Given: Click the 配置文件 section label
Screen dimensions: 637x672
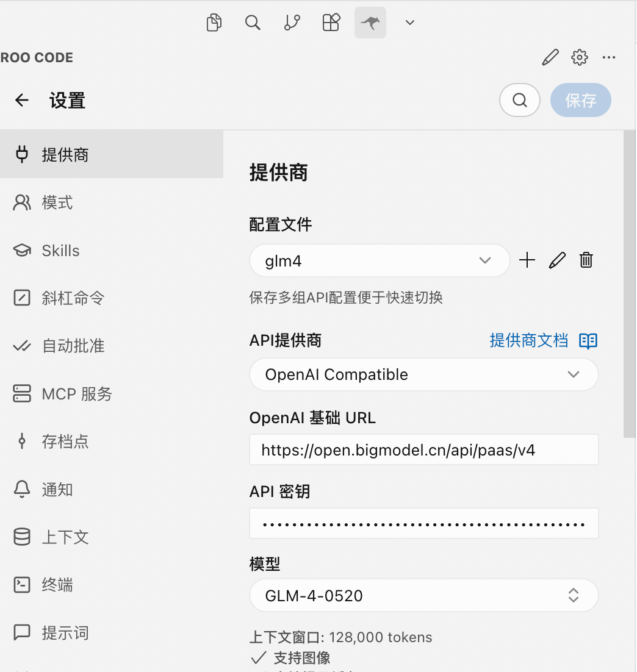Looking at the screenshot, I should [x=281, y=224].
